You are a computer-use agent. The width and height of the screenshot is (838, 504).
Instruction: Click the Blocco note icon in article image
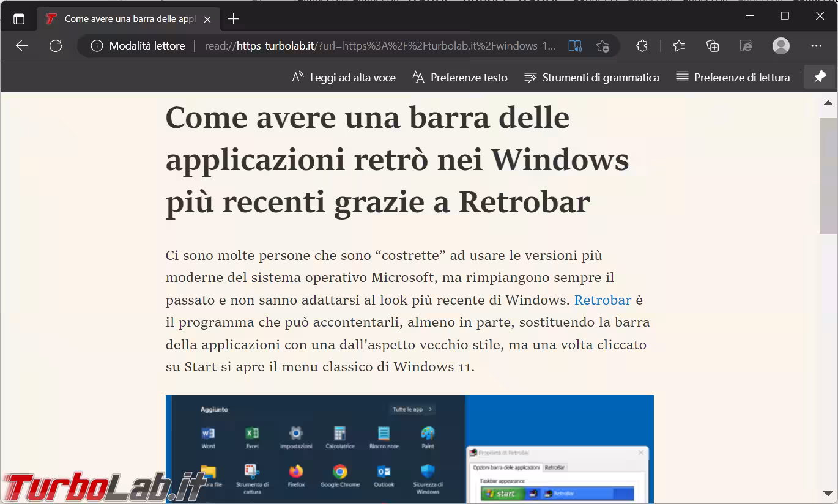pos(384,434)
